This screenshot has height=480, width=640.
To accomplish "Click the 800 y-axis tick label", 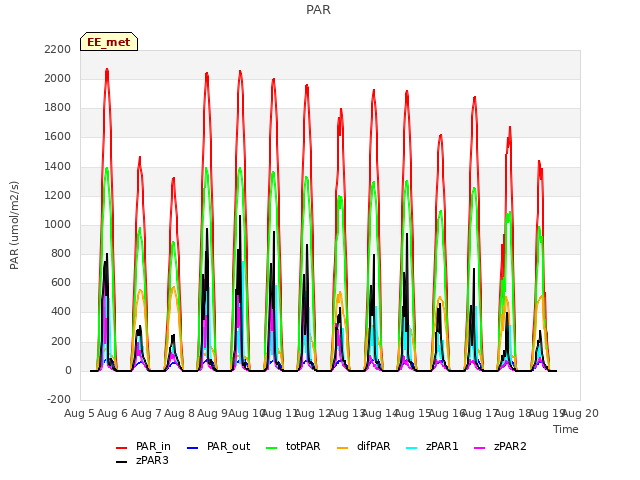I will (61, 254).
